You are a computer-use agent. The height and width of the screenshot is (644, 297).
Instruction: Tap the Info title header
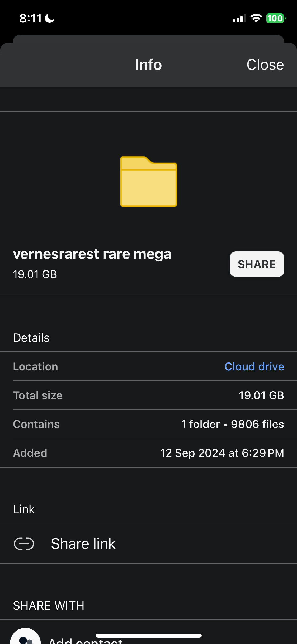pos(148,65)
